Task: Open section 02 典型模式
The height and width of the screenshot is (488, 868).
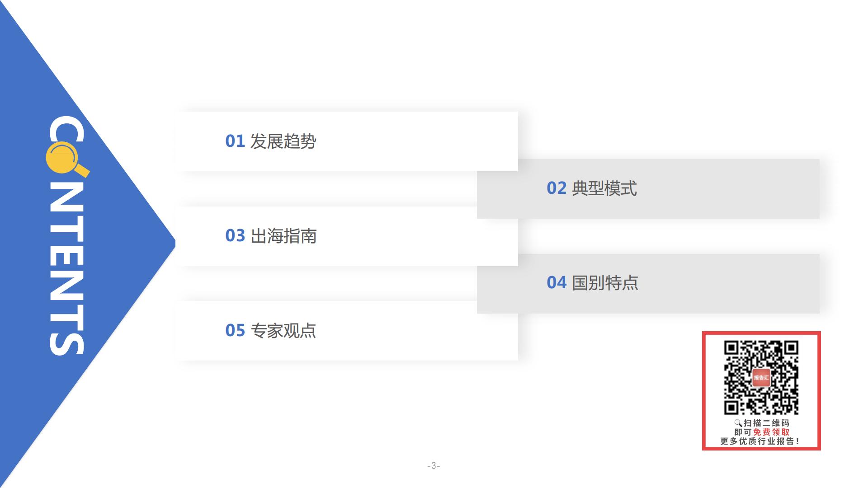Action: pyautogui.click(x=648, y=189)
